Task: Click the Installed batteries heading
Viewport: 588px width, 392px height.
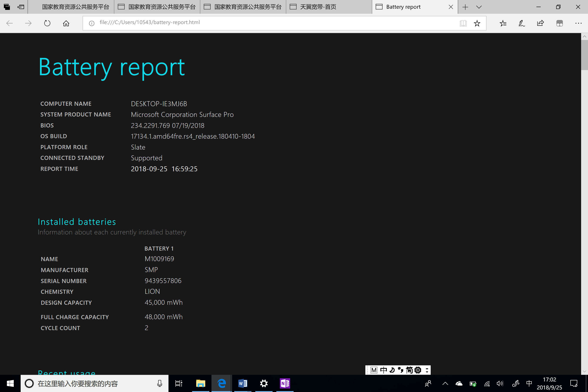Action: [77, 222]
